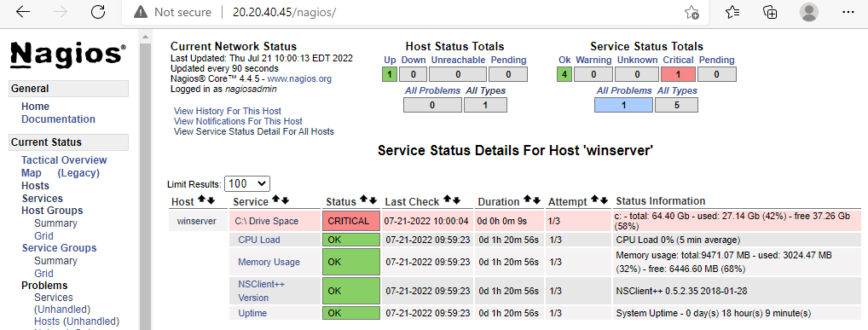Open Summary under Service Groups
The height and width of the screenshot is (330, 868).
click(56, 261)
